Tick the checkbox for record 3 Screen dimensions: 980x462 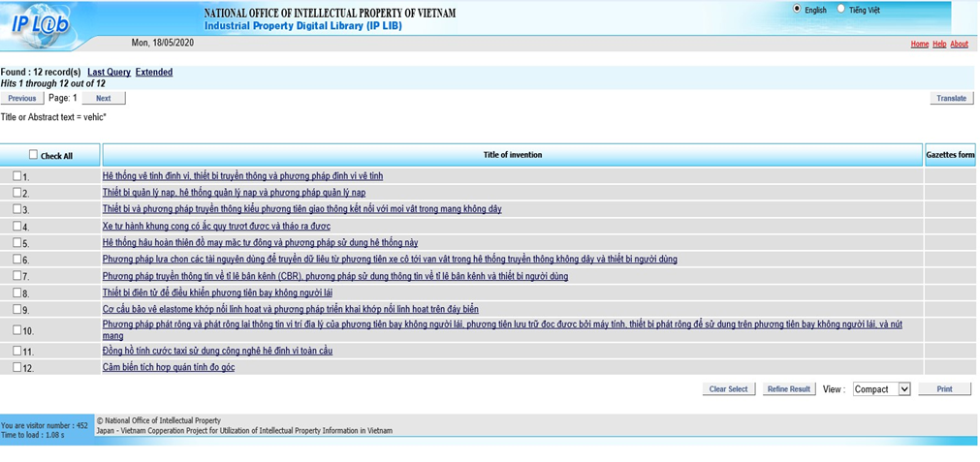(x=16, y=208)
